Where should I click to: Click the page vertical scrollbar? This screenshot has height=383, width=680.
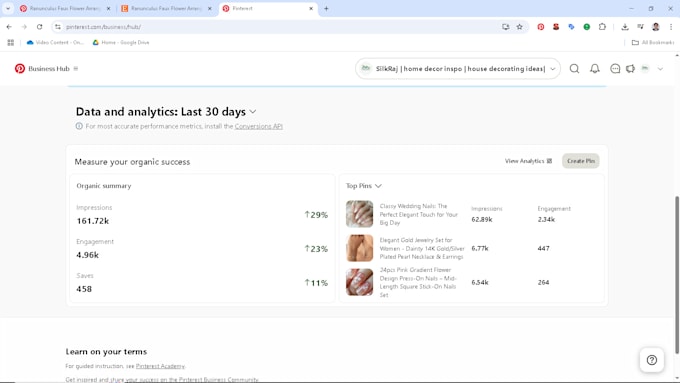tap(677, 275)
